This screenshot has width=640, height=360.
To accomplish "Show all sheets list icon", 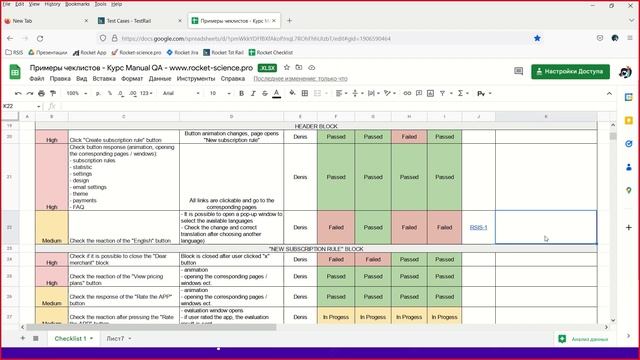I will [x=36, y=338].
